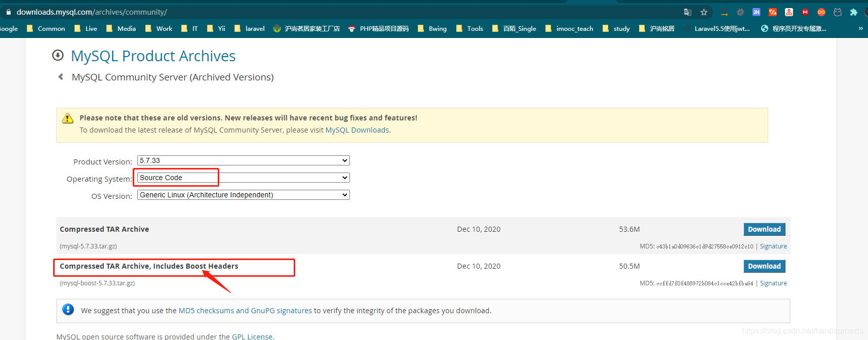
Task: Open the sitemap tree extension icon
Action: [789, 12]
